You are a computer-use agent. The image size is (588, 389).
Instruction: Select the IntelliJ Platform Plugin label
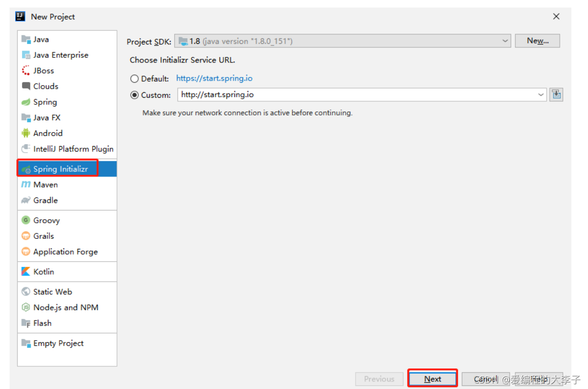click(x=73, y=149)
